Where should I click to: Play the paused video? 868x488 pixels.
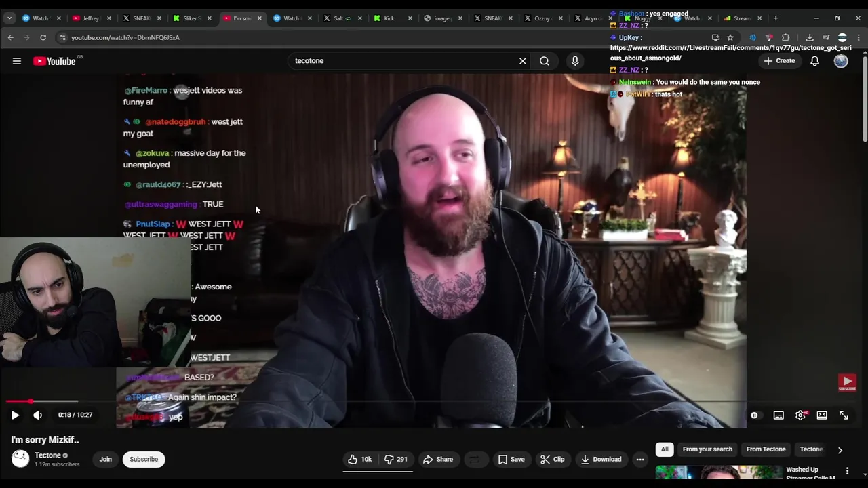(x=15, y=415)
